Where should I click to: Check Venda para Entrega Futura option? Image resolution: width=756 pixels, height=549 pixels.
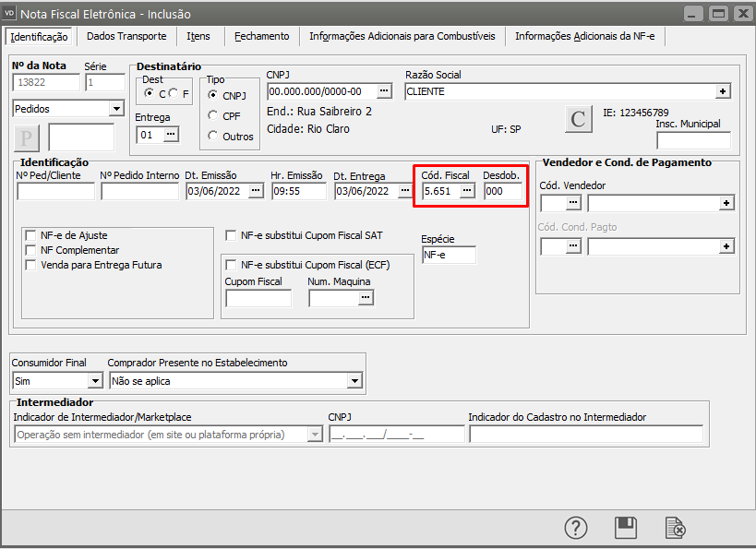coord(31,265)
